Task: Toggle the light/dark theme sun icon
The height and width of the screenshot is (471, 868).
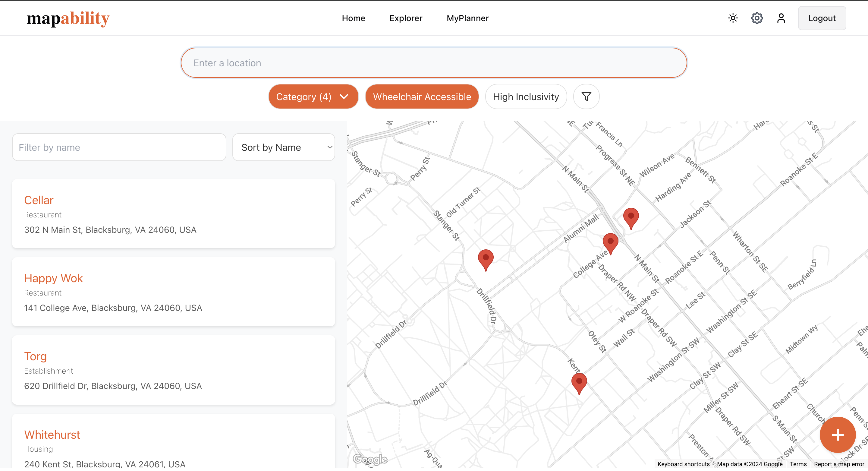Action: pyautogui.click(x=733, y=18)
